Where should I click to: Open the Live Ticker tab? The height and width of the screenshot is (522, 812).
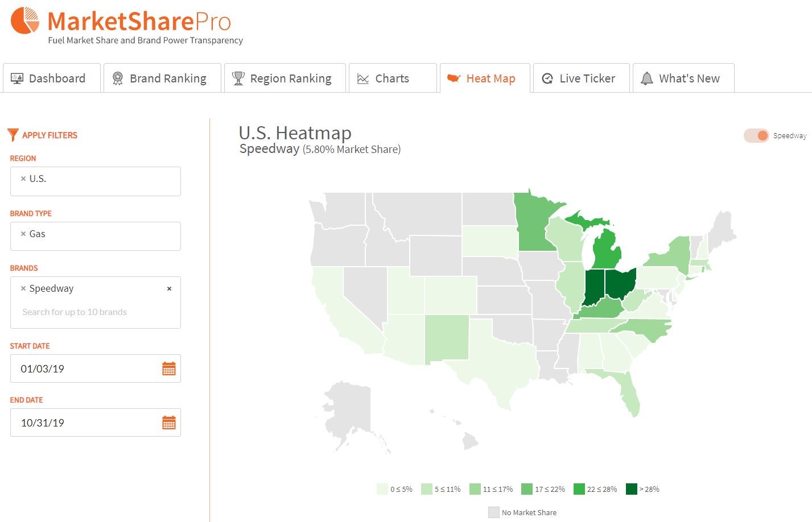(x=582, y=78)
